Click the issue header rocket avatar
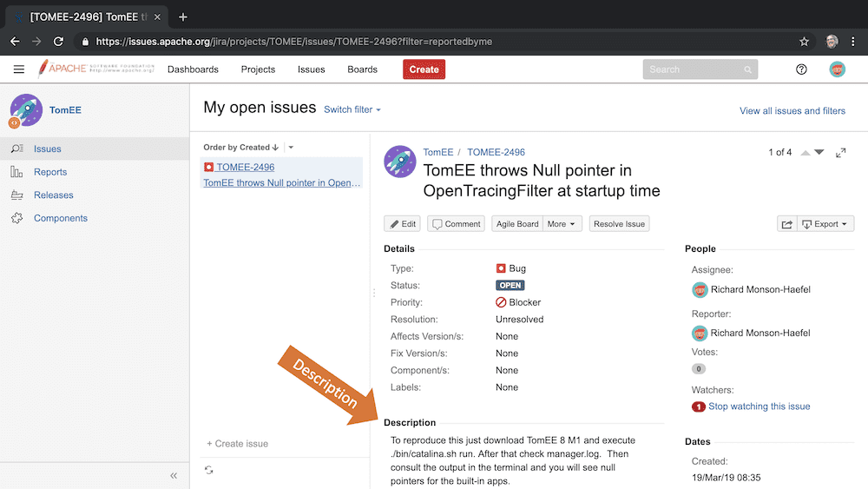Screen dimensions: 868x489 (x=399, y=162)
